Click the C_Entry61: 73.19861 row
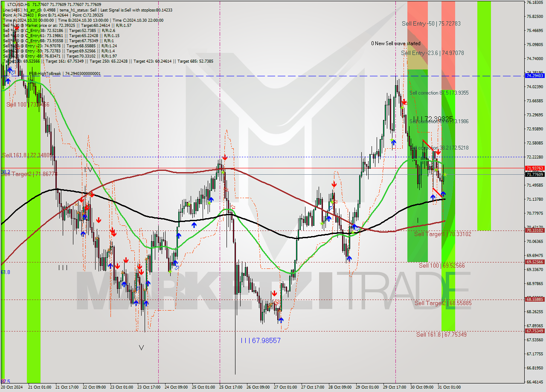 61,35
